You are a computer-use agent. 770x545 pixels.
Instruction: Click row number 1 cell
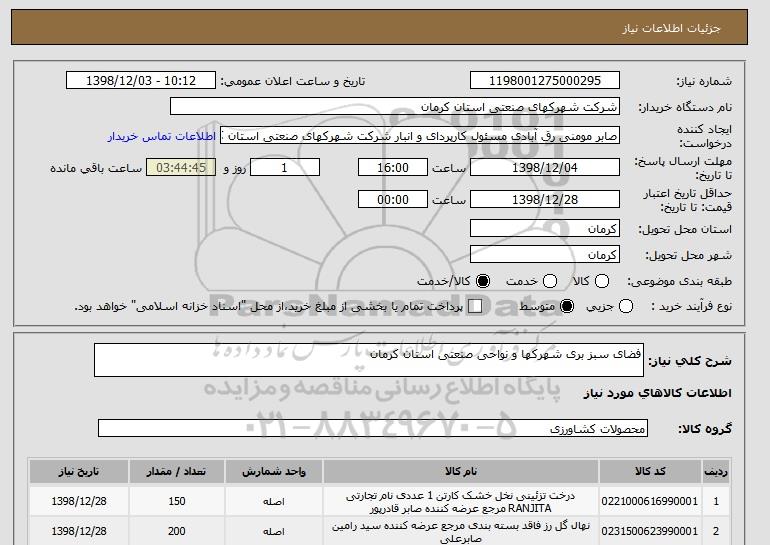coord(716,501)
